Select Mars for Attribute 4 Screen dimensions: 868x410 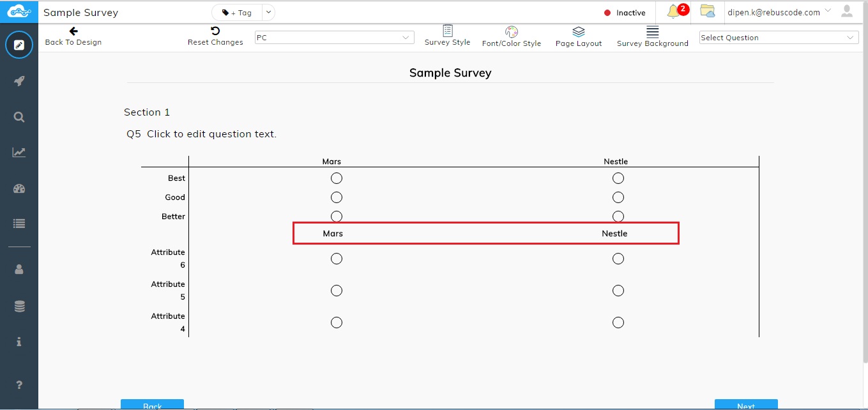click(x=337, y=323)
